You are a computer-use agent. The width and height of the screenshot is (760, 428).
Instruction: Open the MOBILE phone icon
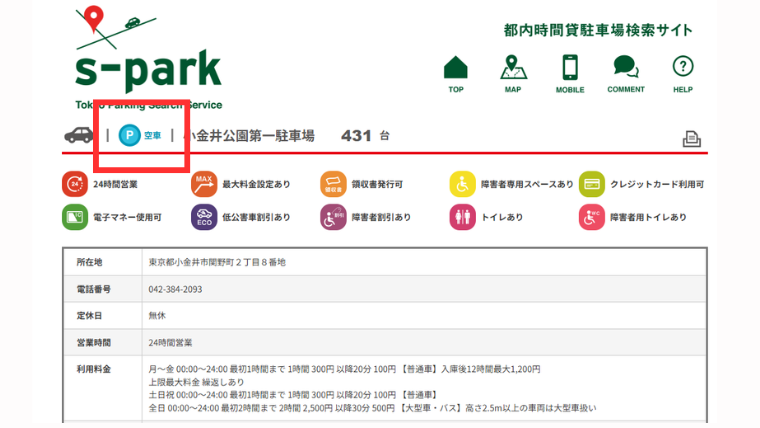click(570, 68)
